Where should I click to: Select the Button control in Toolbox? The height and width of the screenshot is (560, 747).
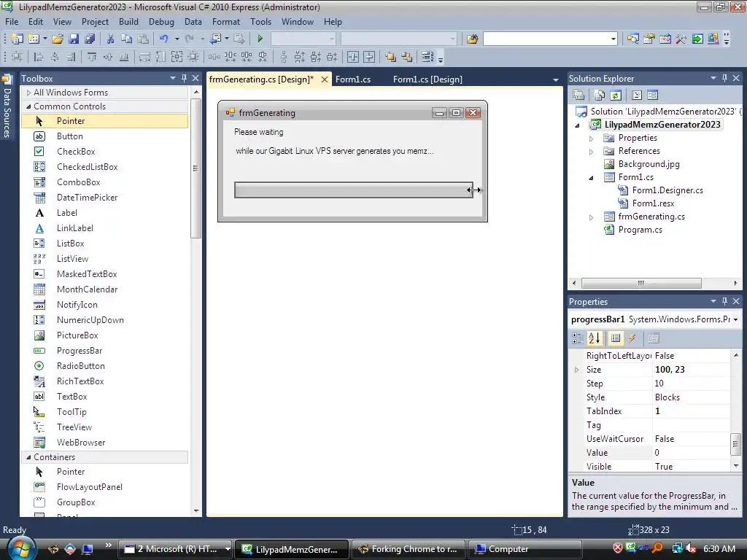coord(69,136)
